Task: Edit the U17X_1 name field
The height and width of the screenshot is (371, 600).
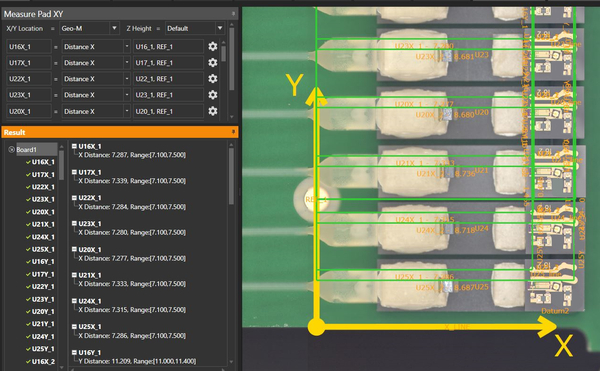Action: coord(29,63)
